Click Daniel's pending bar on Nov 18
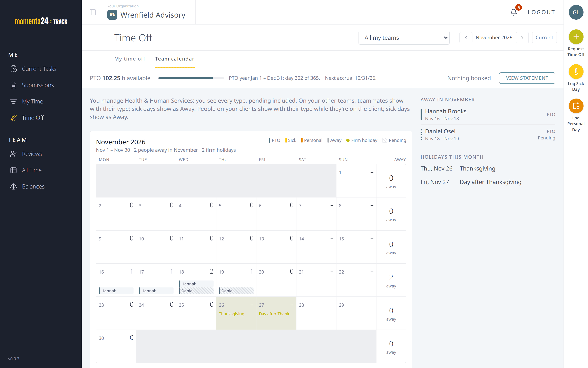The height and width of the screenshot is (368, 588). pos(196,291)
